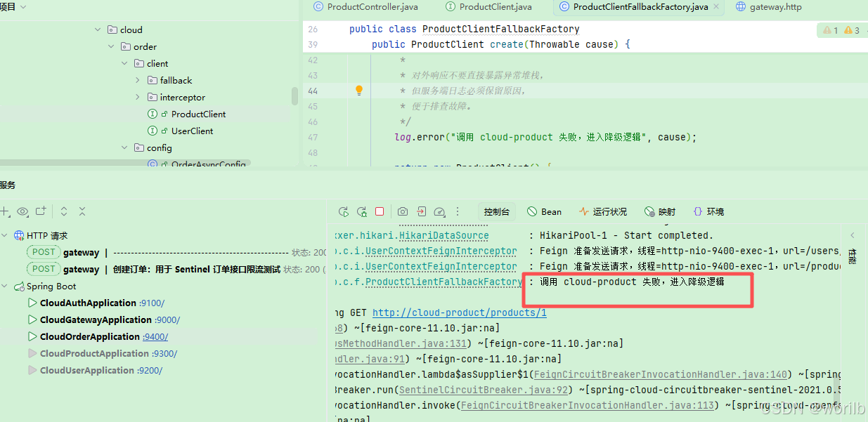Close the ProductClientFallbackFactory.java tab
868x422 pixels.
click(716, 7)
